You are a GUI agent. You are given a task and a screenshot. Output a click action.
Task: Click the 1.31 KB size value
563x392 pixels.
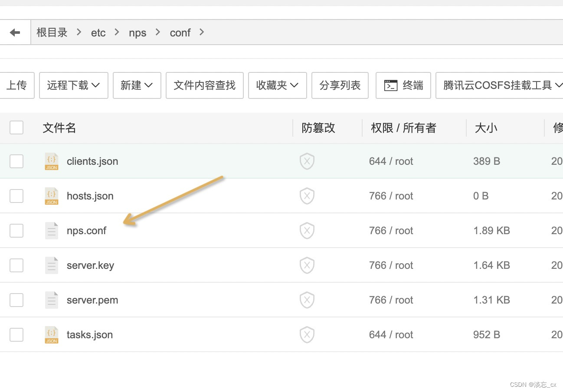tap(491, 300)
